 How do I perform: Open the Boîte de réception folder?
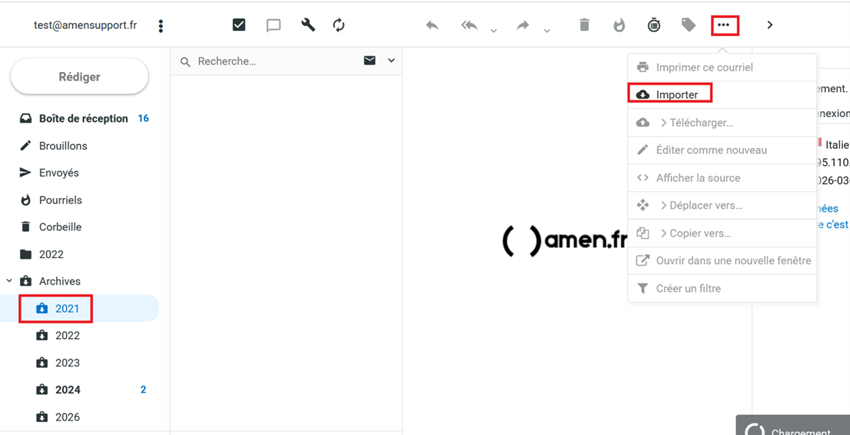coord(83,118)
